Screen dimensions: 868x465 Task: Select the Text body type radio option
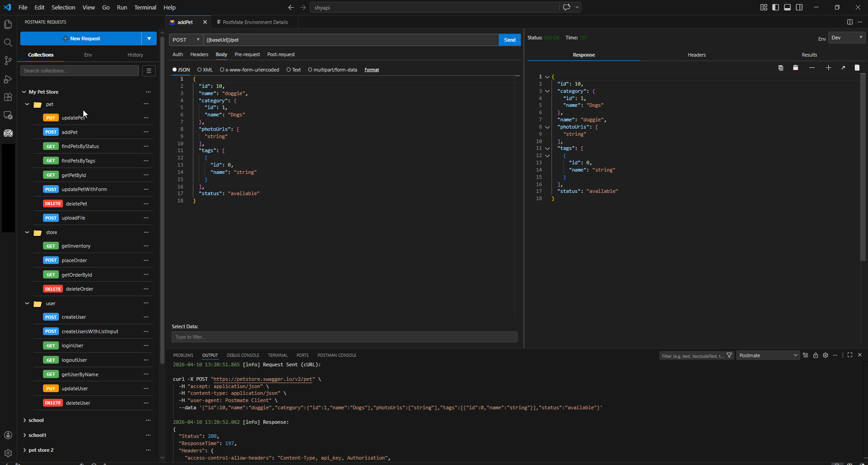(289, 70)
